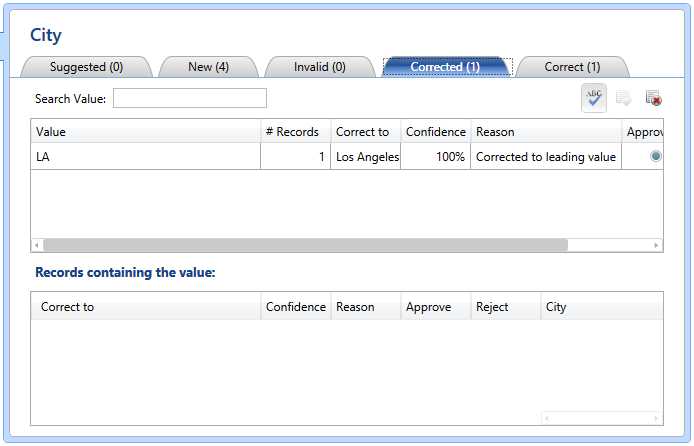This screenshot has width=694, height=446.
Task: Click the reject-all terms icon
Action: tap(653, 98)
